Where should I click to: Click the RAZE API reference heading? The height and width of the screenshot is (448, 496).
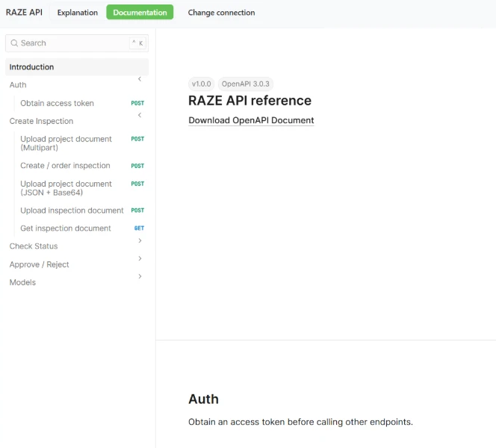click(250, 101)
